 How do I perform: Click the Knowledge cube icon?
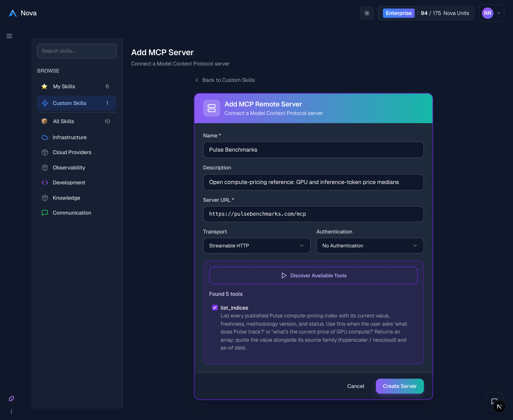[45, 198]
